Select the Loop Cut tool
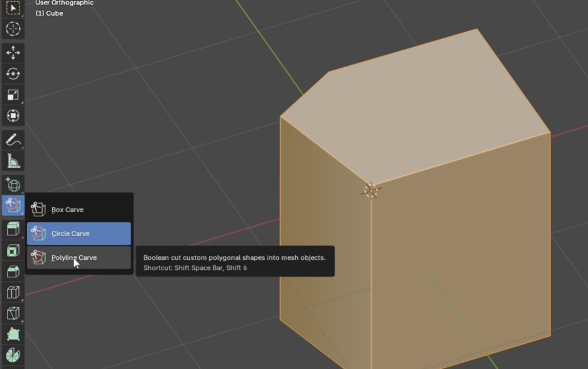588x369 pixels. [x=13, y=292]
